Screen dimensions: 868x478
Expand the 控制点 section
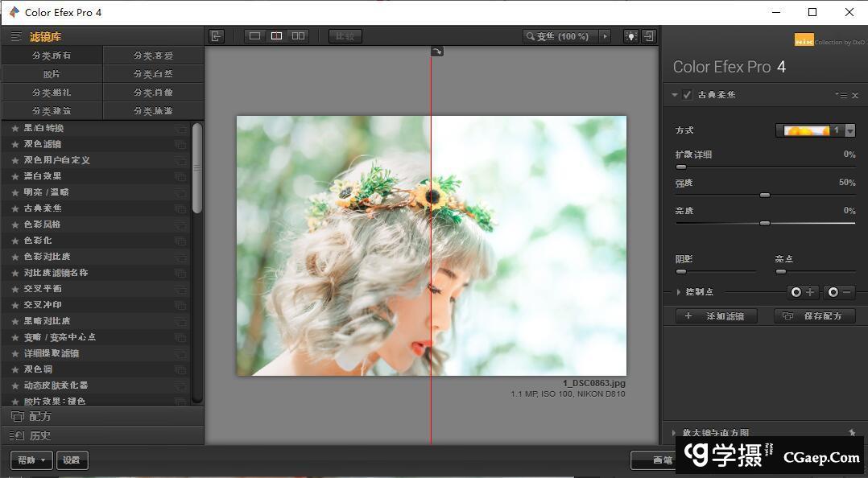[x=679, y=292]
